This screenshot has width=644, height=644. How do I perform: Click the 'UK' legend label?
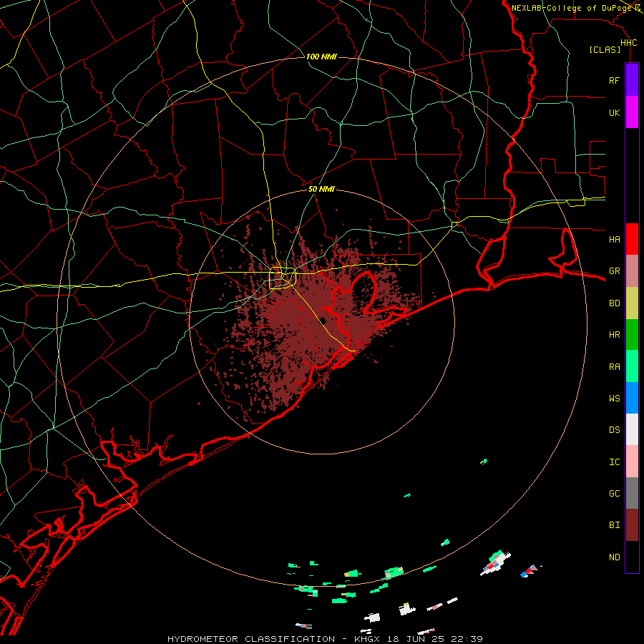pos(615,112)
